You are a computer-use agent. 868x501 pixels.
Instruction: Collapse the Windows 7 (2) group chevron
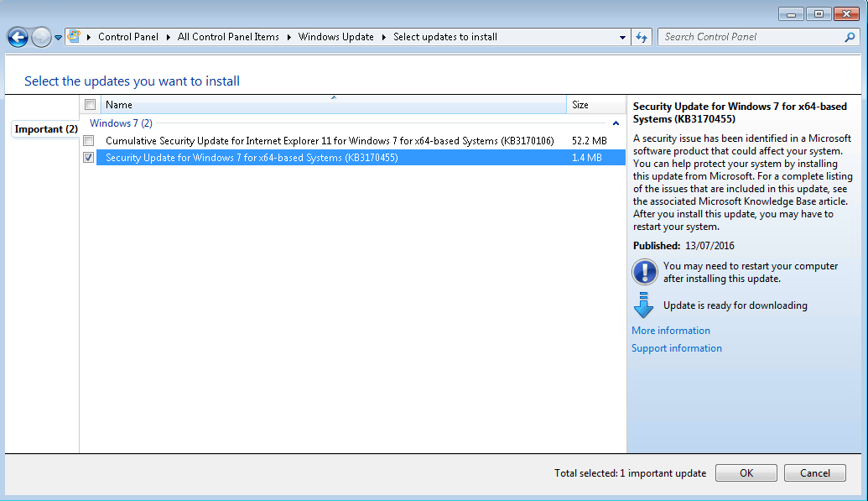coord(616,123)
